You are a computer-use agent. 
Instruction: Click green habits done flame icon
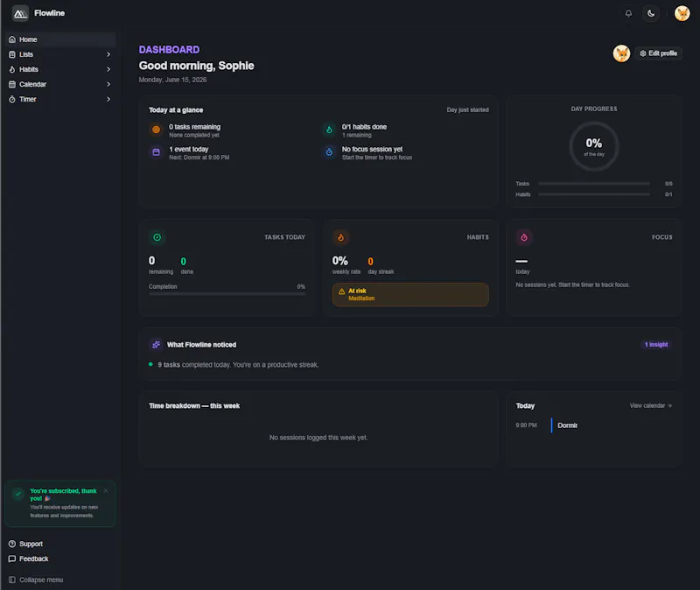click(329, 130)
